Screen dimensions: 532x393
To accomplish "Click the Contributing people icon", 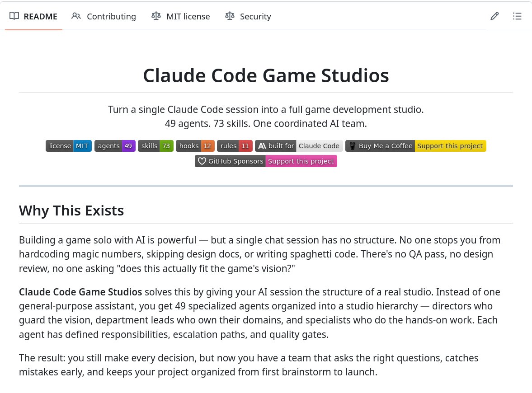I will 76,16.
